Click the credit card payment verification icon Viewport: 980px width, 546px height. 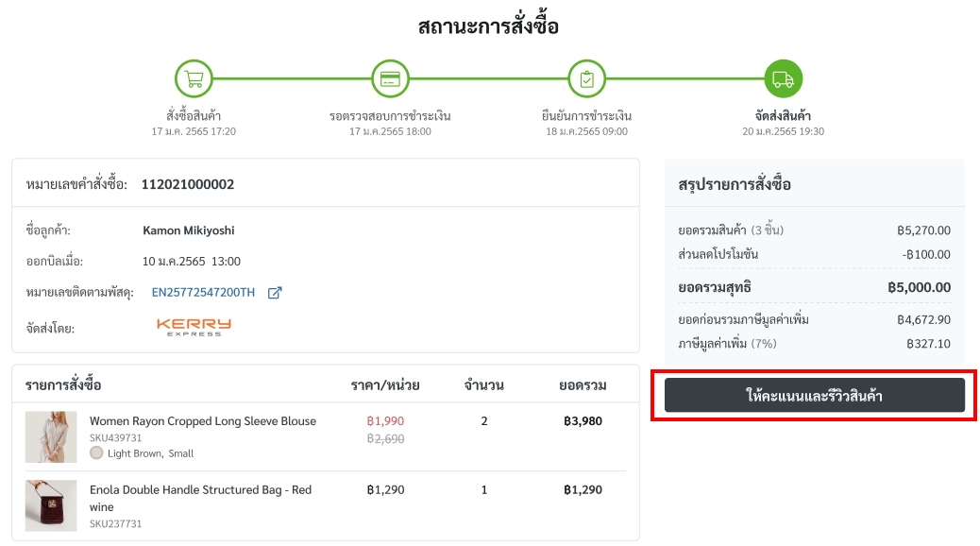tap(390, 78)
